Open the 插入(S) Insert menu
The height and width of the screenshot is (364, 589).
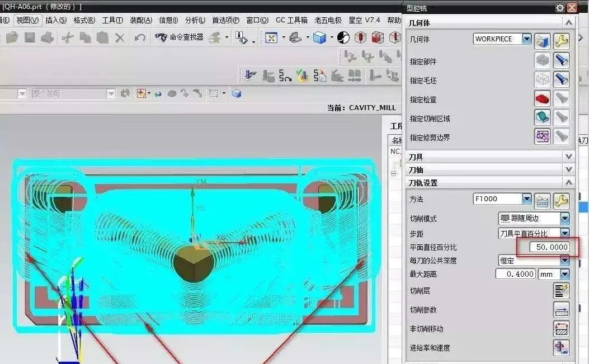tap(56, 20)
